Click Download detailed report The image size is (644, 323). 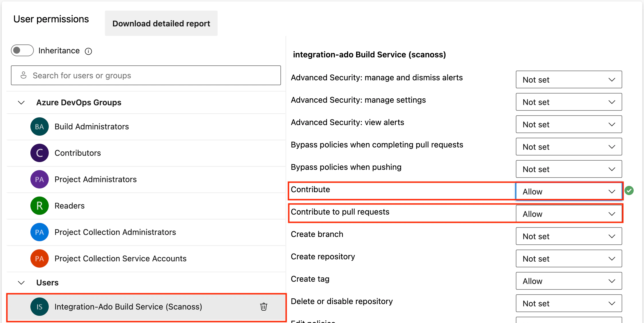tap(161, 23)
